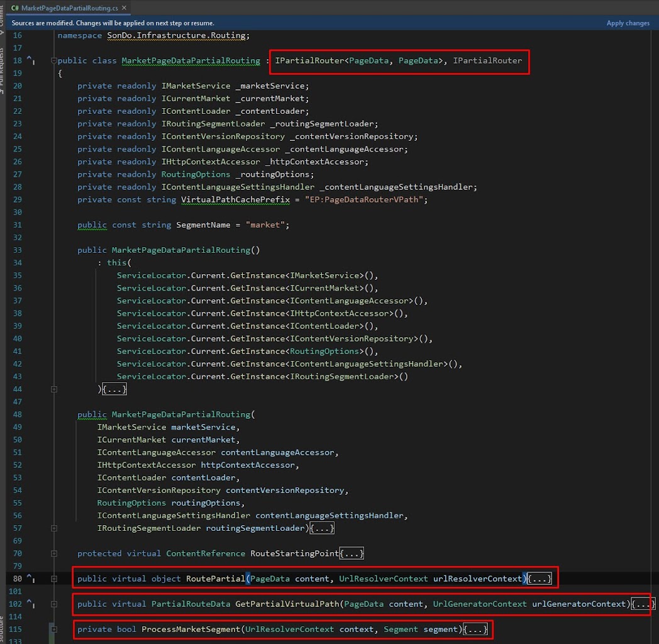This screenshot has height=644, width=659.
Task: Expand the RouteStartingPoint fold toggle at line 70
Action: coord(54,553)
